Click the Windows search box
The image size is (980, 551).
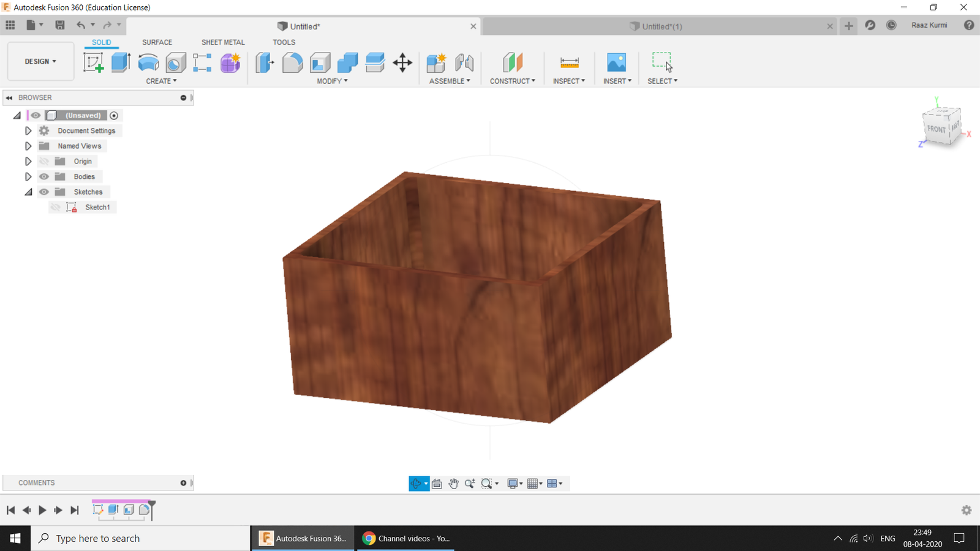[x=141, y=538]
